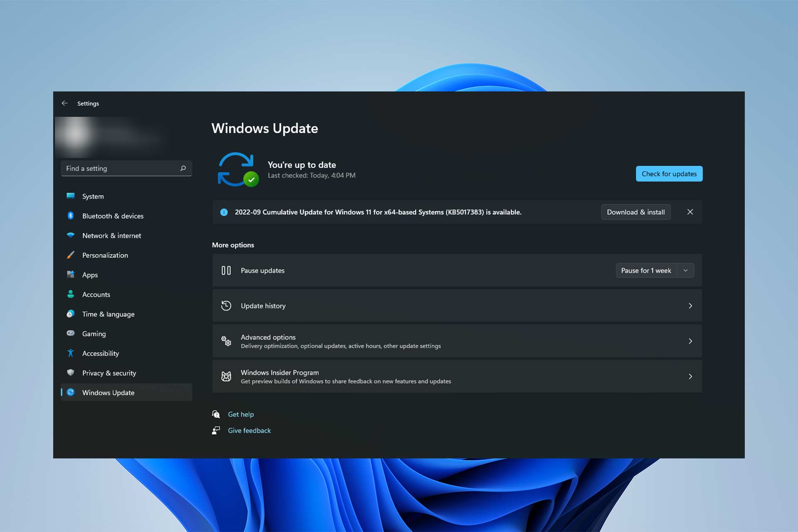Open the pause duration dropdown arrow
The width and height of the screenshot is (798, 532).
685,271
